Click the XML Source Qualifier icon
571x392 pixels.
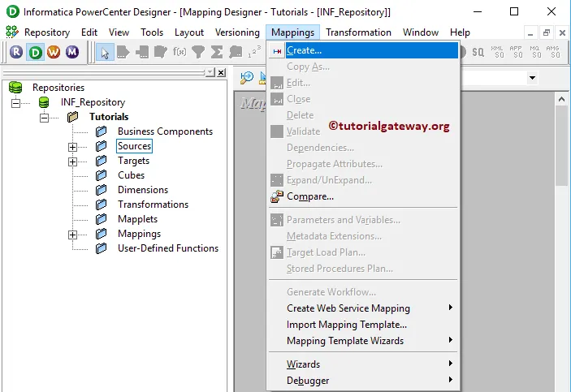pos(498,52)
